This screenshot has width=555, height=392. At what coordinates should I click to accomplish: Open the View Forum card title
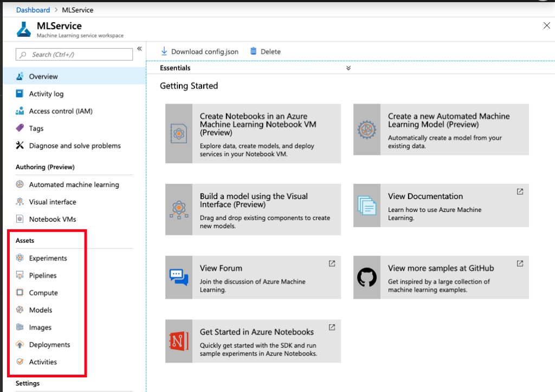(221, 268)
